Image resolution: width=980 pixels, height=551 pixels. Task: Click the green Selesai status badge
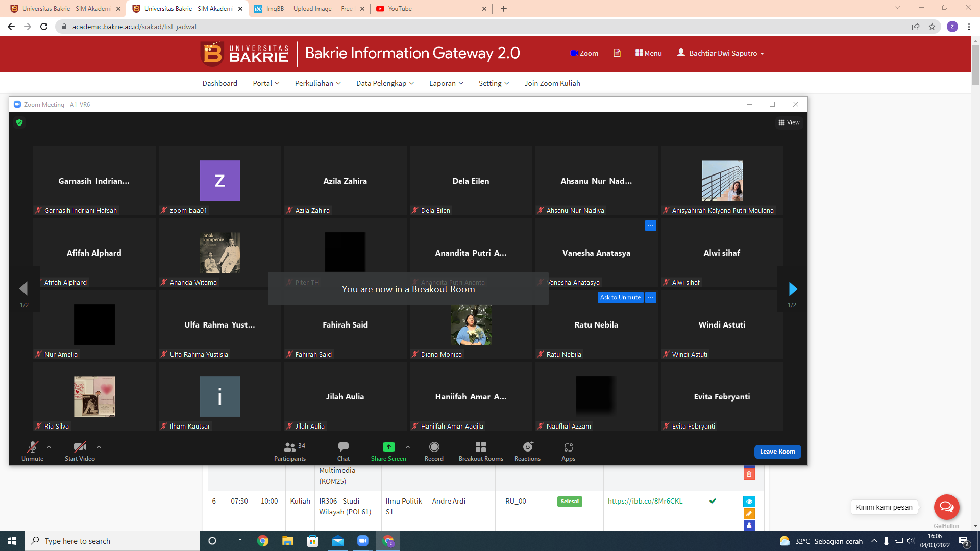pyautogui.click(x=570, y=502)
